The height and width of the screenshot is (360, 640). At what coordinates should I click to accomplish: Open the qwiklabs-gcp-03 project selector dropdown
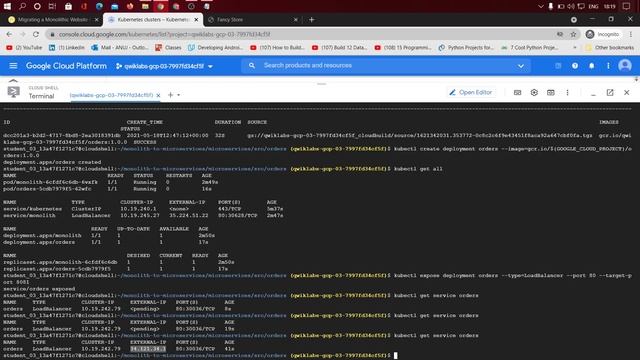pos(164,66)
